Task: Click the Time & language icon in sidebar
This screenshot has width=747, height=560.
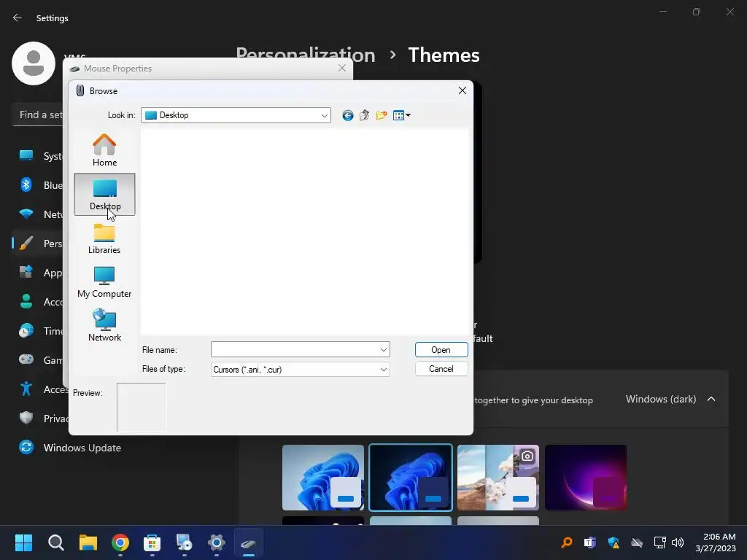Action: point(26,330)
